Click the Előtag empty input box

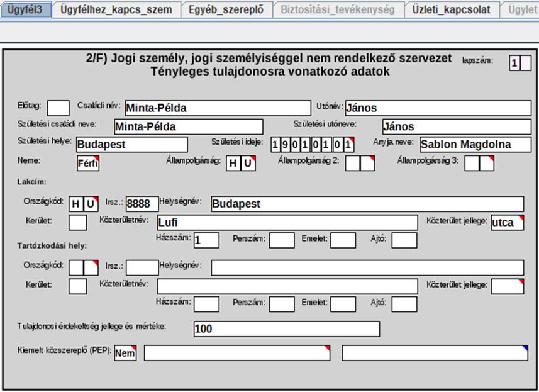click(58, 108)
